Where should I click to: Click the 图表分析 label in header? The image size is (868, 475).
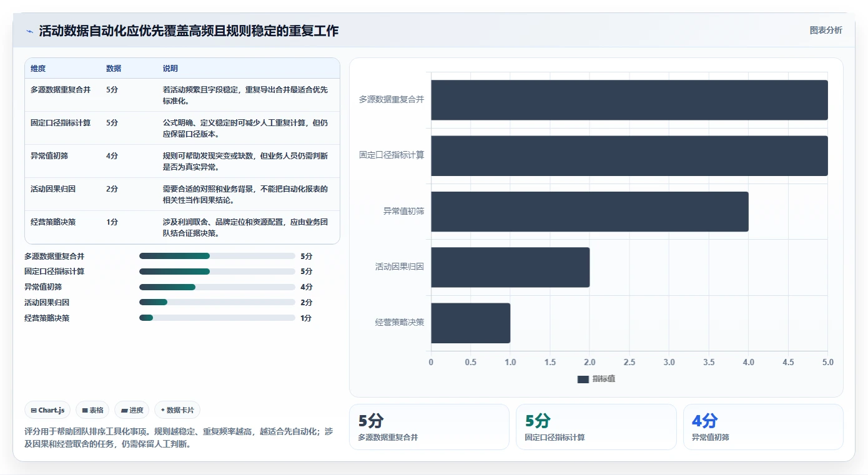pyautogui.click(x=826, y=30)
